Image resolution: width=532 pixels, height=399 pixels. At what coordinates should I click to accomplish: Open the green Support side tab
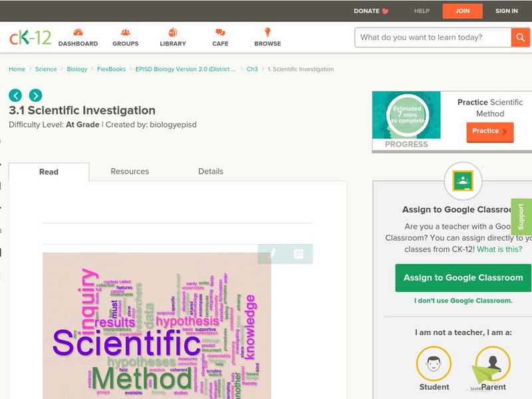click(521, 217)
